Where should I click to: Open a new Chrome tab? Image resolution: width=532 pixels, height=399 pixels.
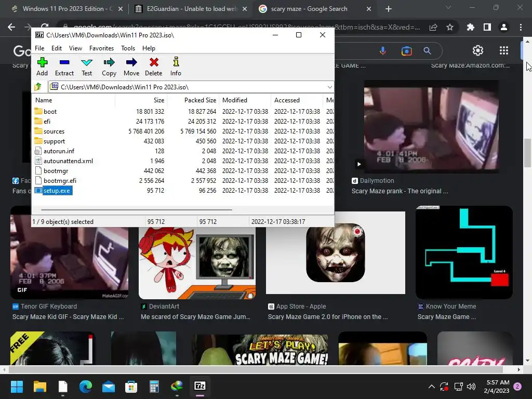click(389, 9)
